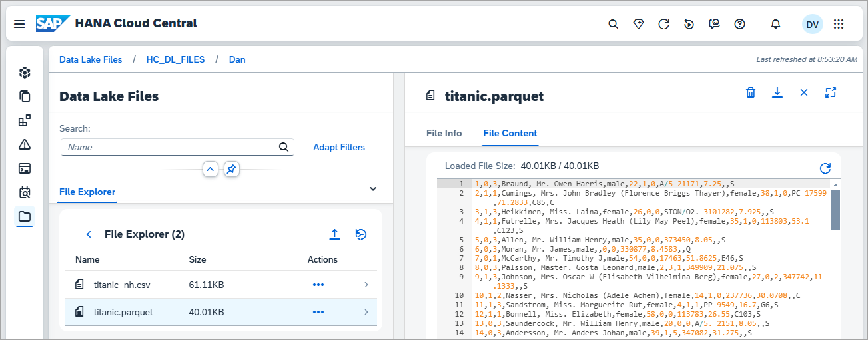This screenshot has height=340, width=868.
Task: Click the line with McCarthy, Mr. Timothy J
Action: (608, 258)
